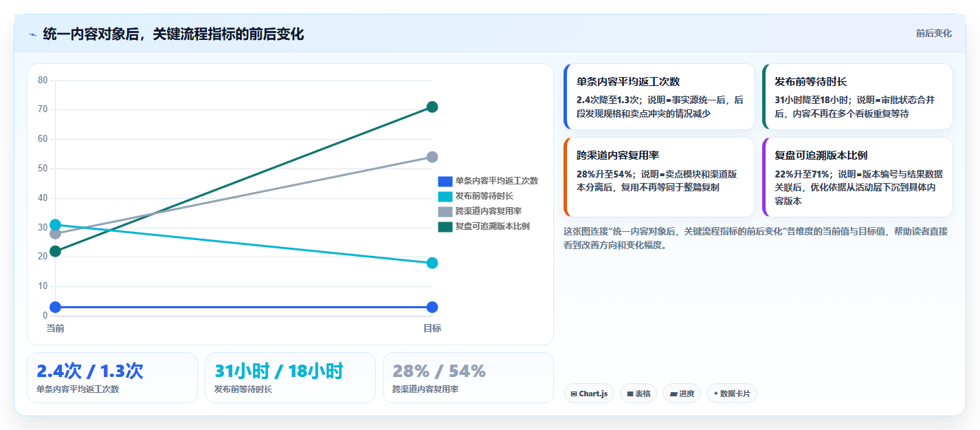The width and height of the screenshot is (980, 430).
Task: Click the blue data point at 当前
Action: coord(55,307)
